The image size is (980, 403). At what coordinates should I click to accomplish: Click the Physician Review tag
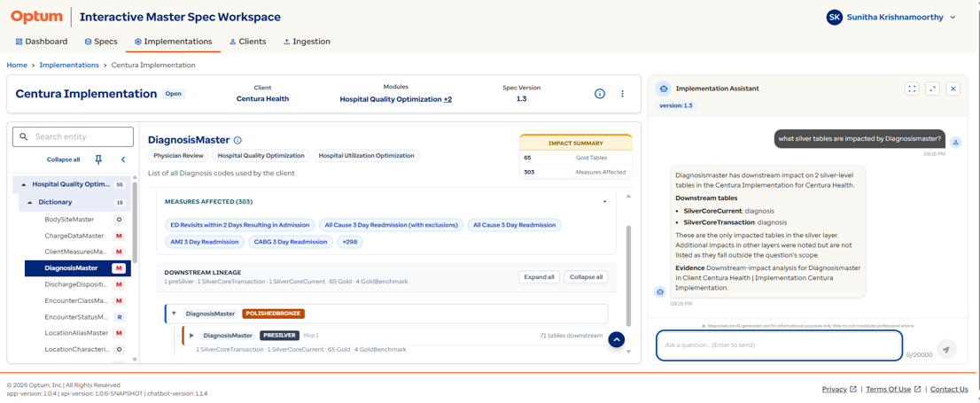click(177, 156)
